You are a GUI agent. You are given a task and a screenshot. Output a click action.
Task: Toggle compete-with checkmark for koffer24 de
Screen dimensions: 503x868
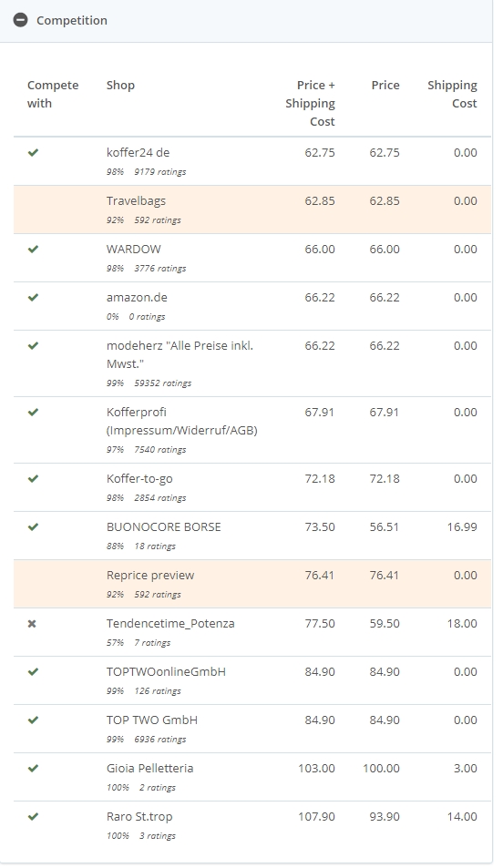(33, 152)
